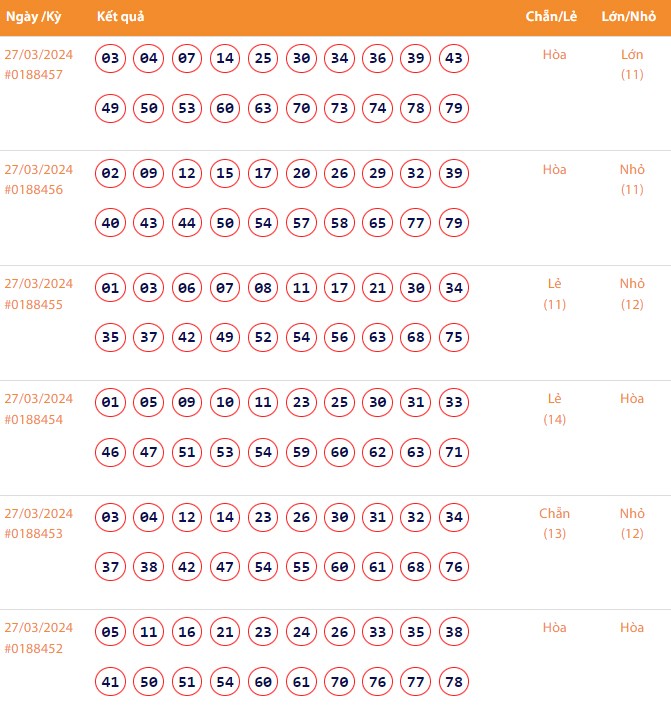Click ball 75 in draw #0188455

[453, 337]
